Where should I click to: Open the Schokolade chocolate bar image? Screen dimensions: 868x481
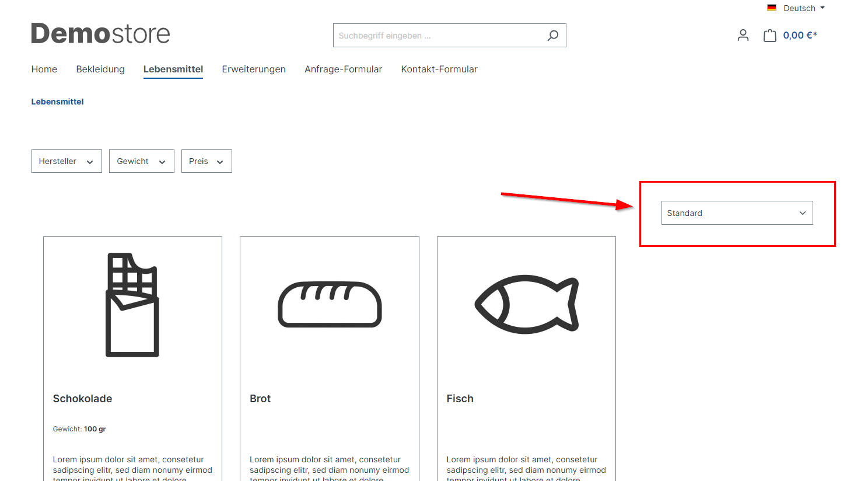pos(132,305)
